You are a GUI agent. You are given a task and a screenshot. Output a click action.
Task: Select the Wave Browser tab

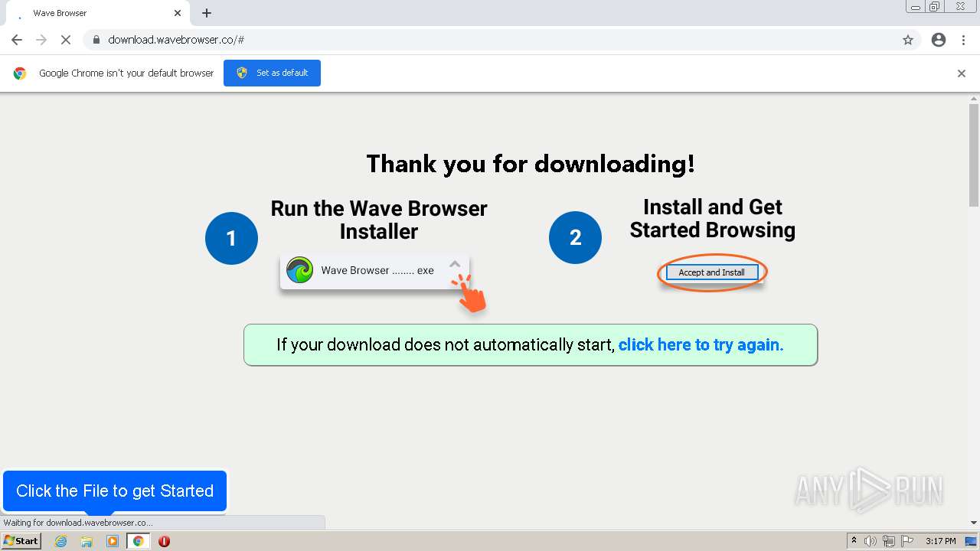[x=98, y=13]
